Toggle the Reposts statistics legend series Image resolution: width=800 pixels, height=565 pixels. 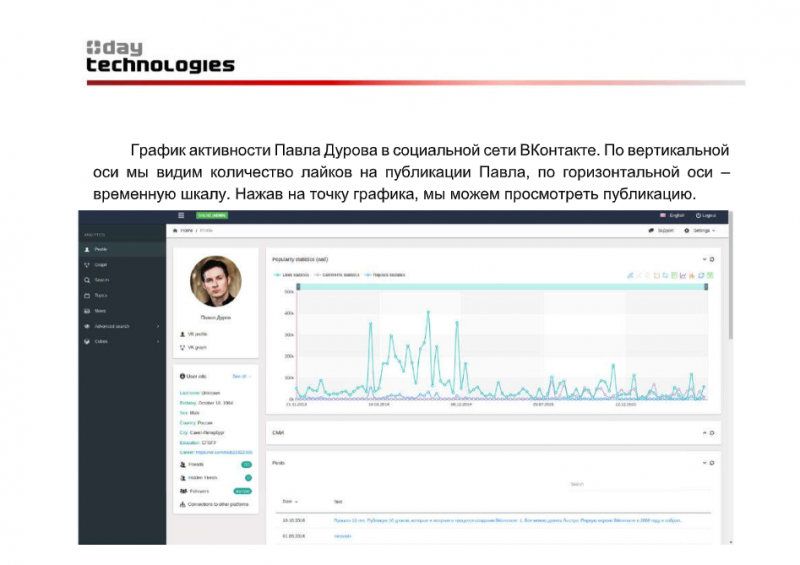[387, 273]
